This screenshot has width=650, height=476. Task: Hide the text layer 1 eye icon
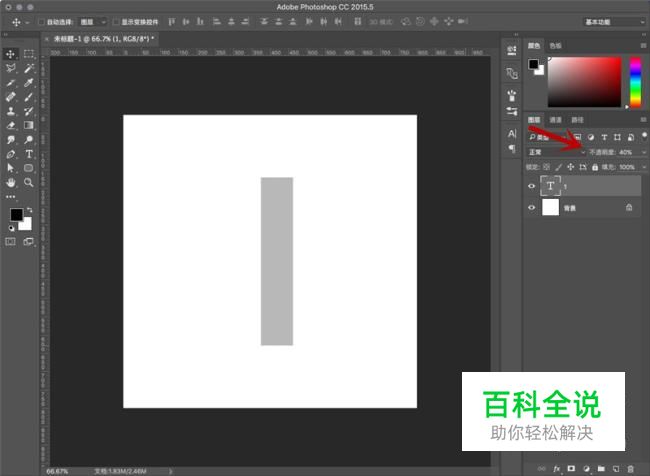pos(531,186)
